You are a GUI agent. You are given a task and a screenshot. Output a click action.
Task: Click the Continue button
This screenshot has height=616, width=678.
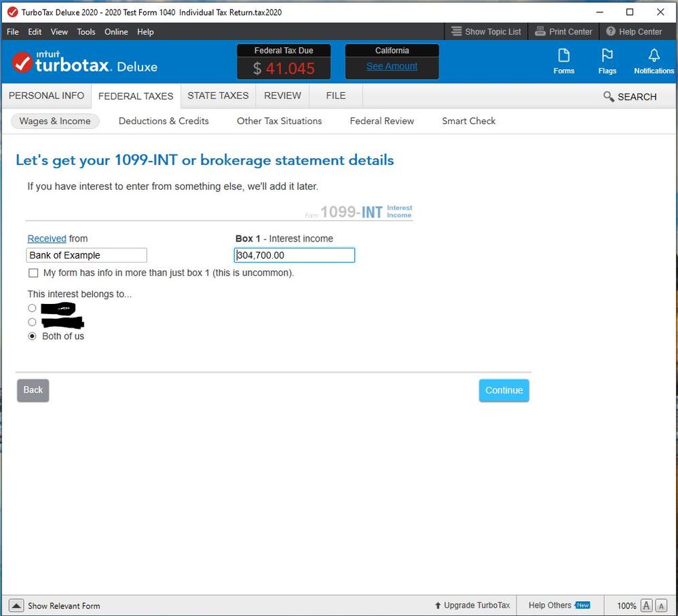point(504,390)
